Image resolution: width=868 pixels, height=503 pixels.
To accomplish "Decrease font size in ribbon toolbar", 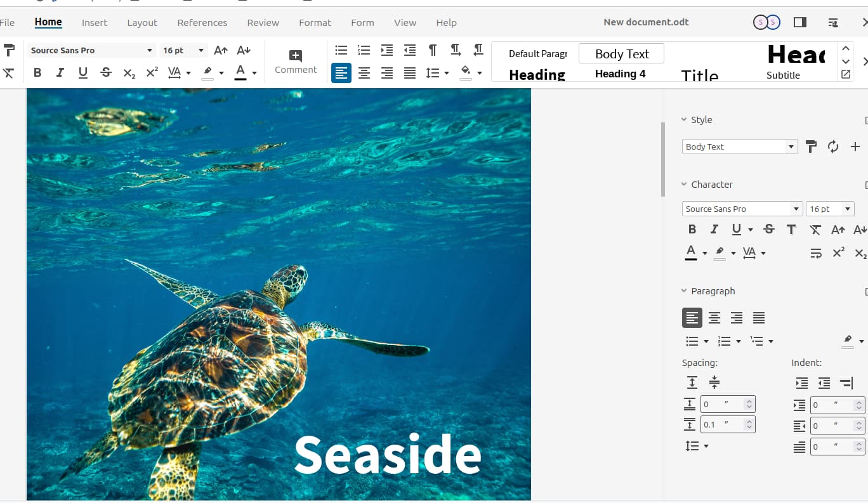I will click(244, 50).
